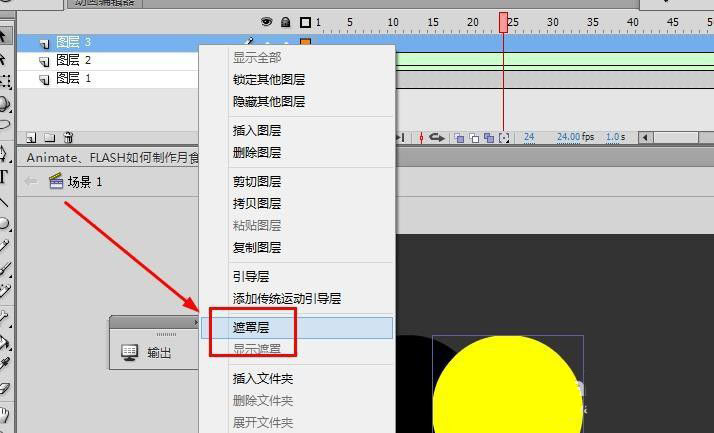This screenshot has height=433, width=714.
Task: Toggle show all layers as outlines
Action: click(x=306, y=22)
